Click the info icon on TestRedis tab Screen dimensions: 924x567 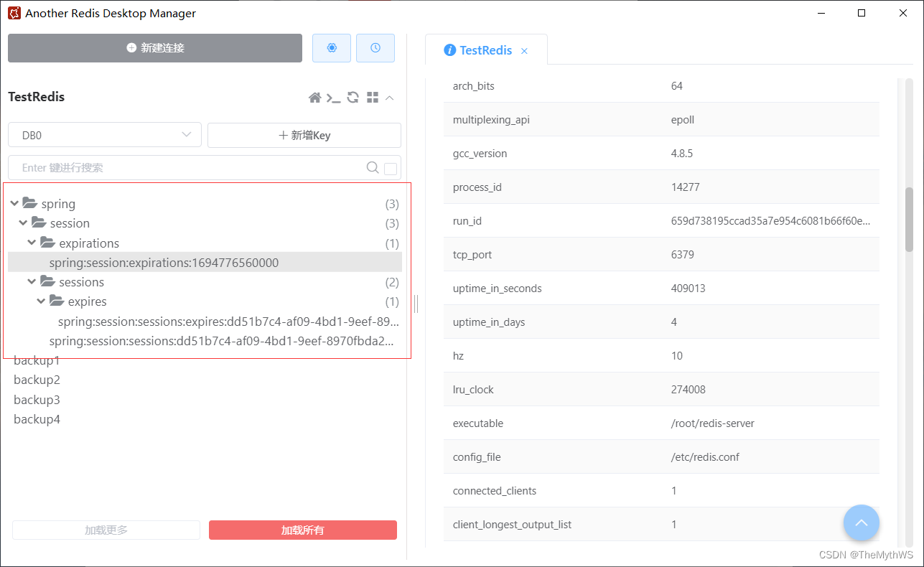pyautogui.click(x=450, y=50)
